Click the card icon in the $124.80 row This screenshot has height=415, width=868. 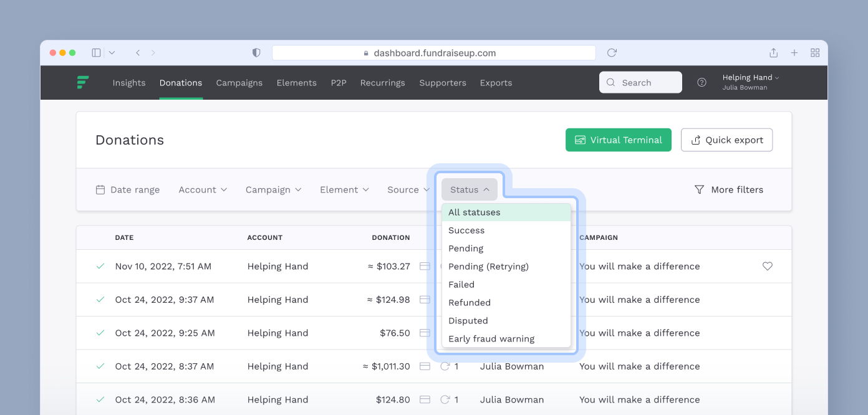[x=425, y=399]
